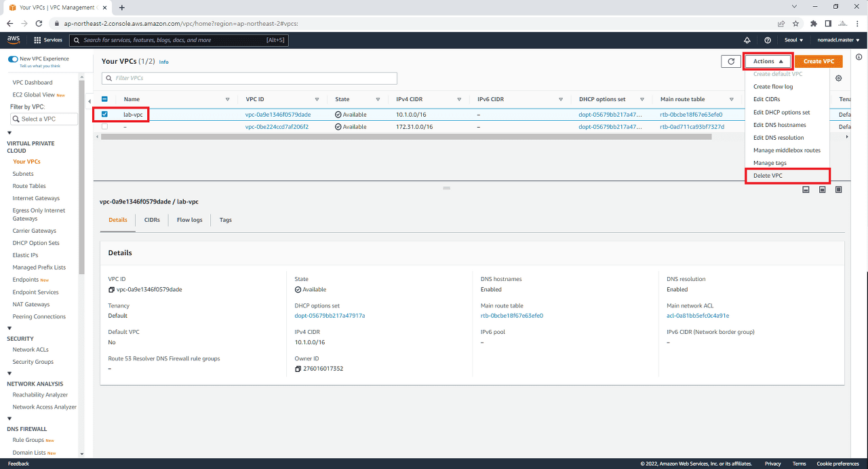Collapse the details split panel icon

[806, 189]
